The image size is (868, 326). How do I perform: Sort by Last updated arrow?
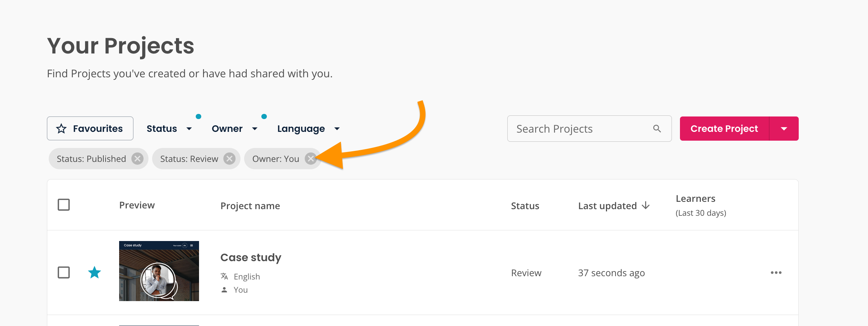tap(646, 205)
